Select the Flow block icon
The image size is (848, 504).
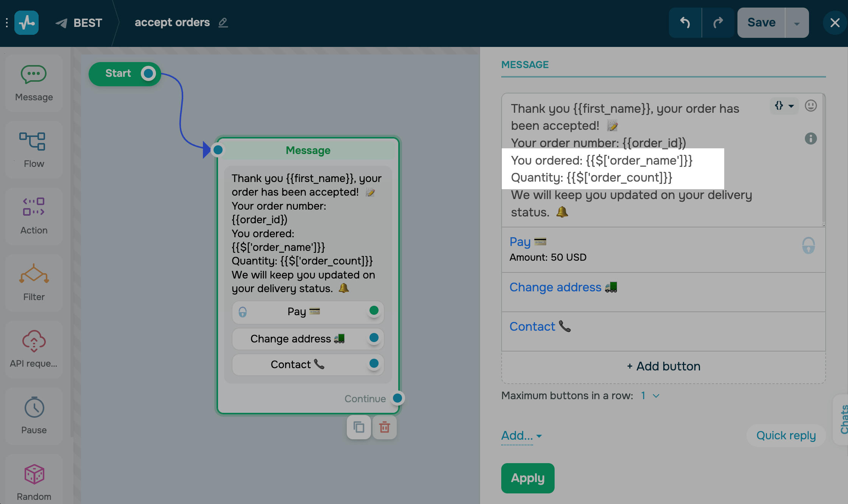(x=34, y=149)
